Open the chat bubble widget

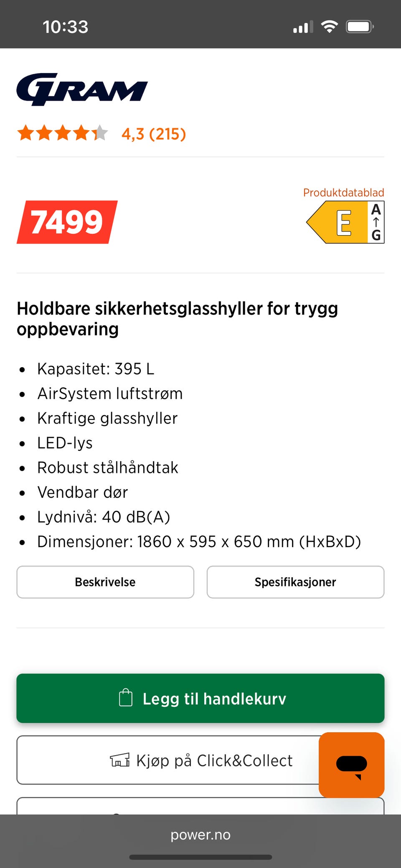tap(351, 765)
